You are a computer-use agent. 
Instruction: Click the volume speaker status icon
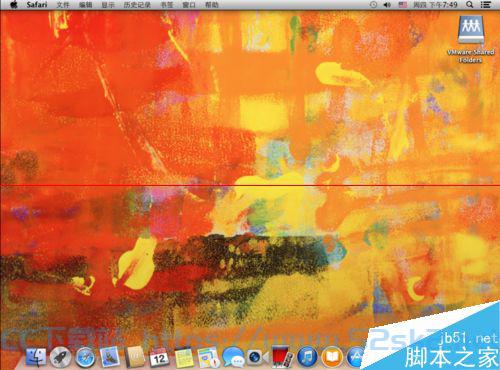pyautogui.click(x=387, y=5)
